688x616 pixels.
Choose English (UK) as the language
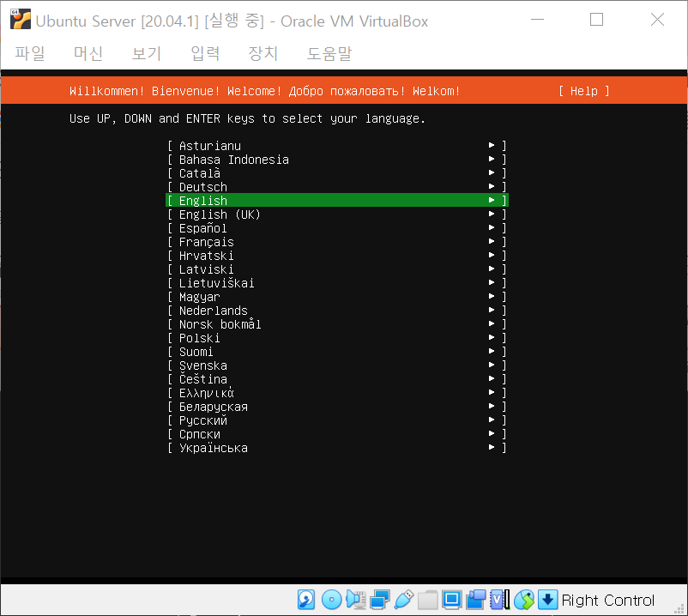(337, 214)
